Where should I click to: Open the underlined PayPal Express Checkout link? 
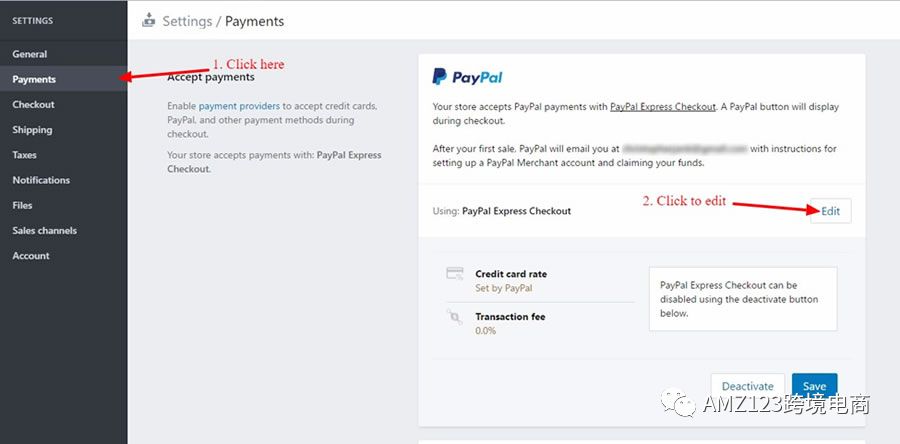click(x=663, y=107)
